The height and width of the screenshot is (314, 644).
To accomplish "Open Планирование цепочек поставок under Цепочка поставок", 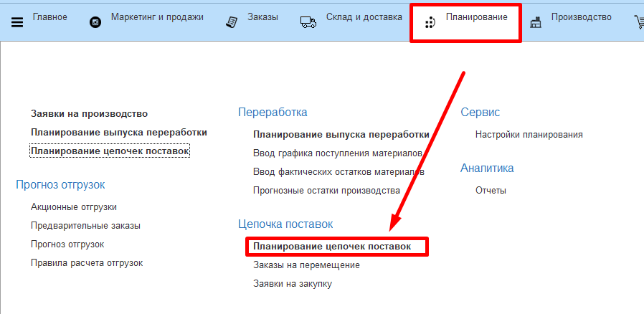I will click(x=332, y=247).
